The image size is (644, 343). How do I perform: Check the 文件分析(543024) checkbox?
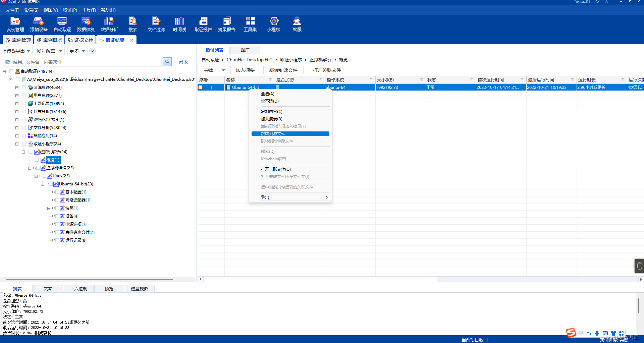(24, 127)
